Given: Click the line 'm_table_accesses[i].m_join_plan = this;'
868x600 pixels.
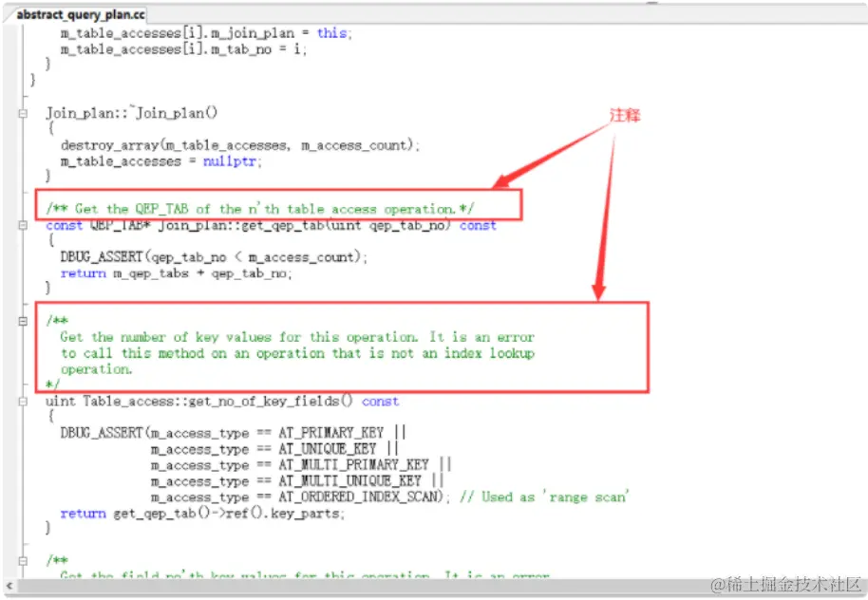Looking at the screenshot, I should [x=206, y=33].
